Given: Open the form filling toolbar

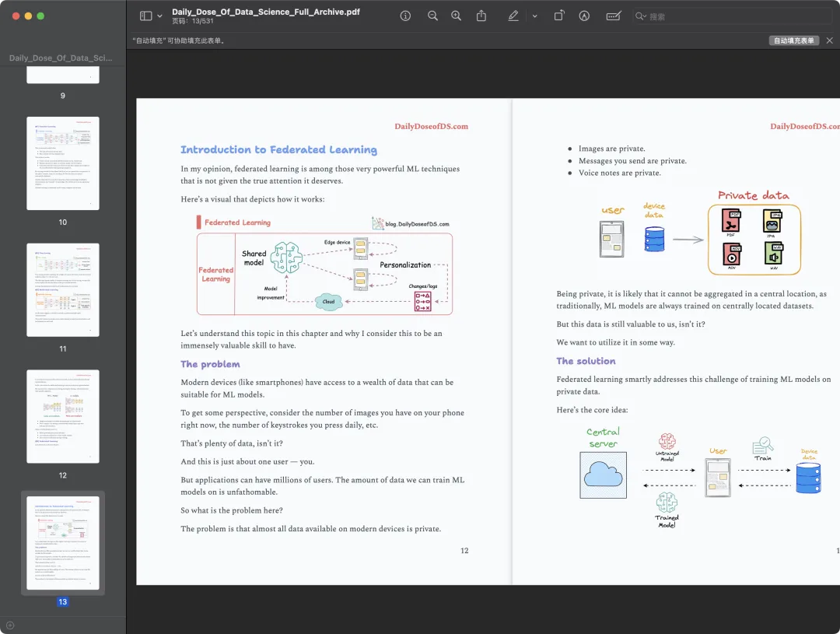Looking at the screenshot, I should (x=614, y=16).
